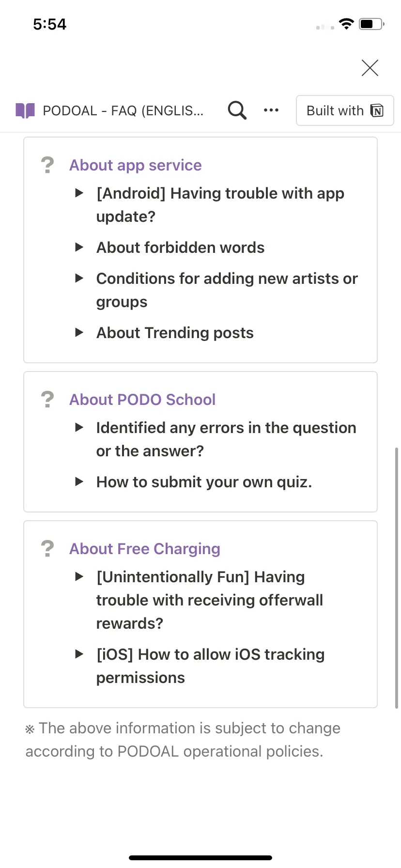The width and height of the screenshot is (401, 868).
Task: Open the About app service heading link
Action: click(135, 165)
